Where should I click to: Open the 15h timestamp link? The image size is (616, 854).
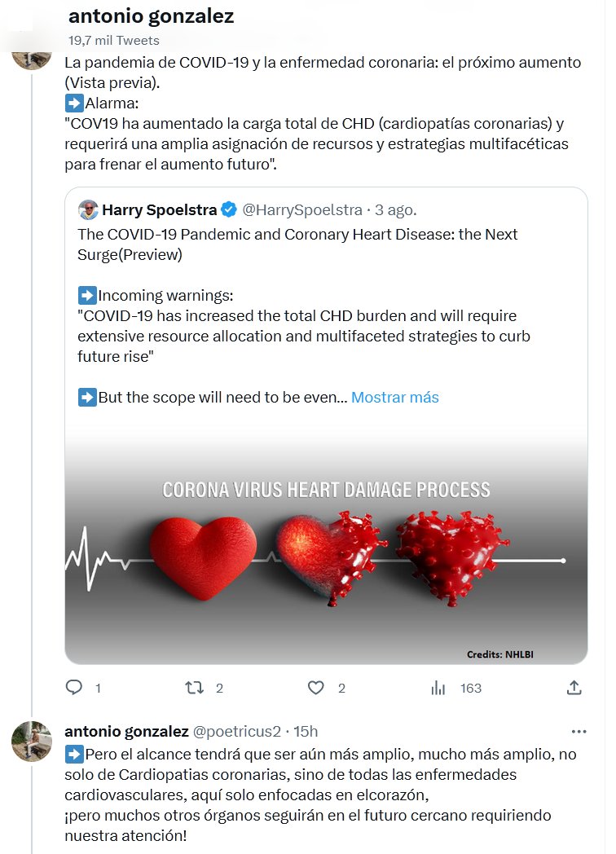tap(306, 731)
